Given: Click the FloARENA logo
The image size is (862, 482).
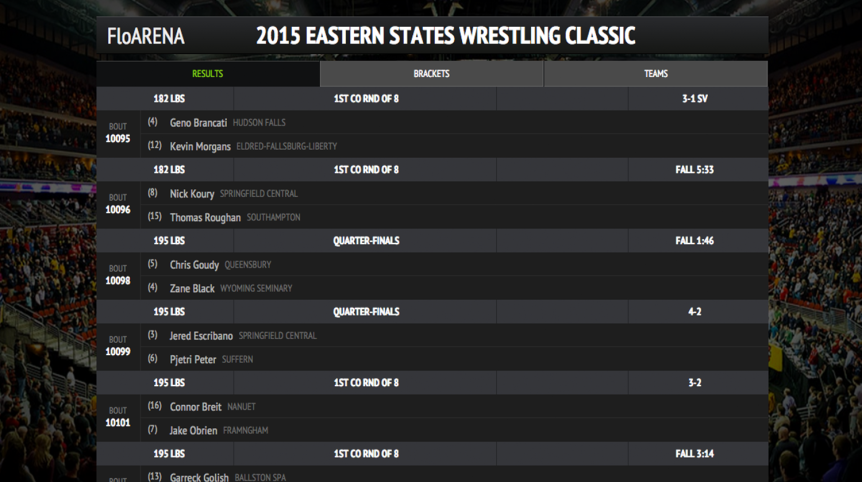Looking at the screenshot, I should click(x=146, y=36).
